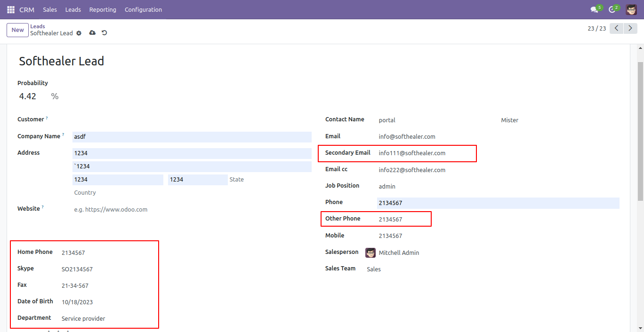Open the Reporting menu
Viewport: 644px width, 332px height.
coord(103,9)
